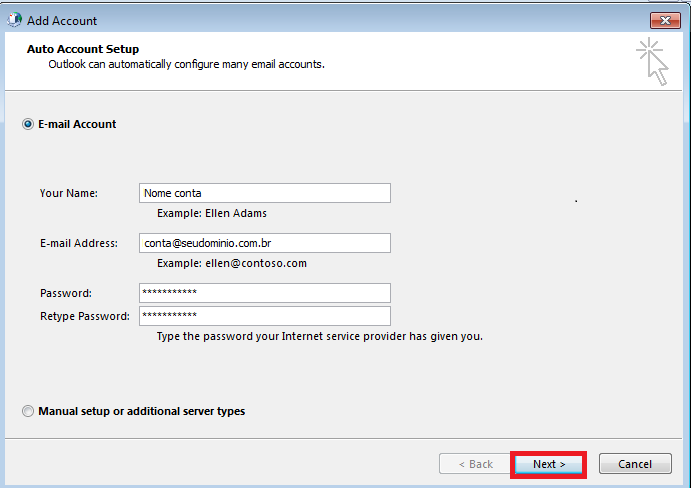Click the Outlook icon in the title bar
The height and width of the screenshot is (488, 691).
tap(15, 20)
